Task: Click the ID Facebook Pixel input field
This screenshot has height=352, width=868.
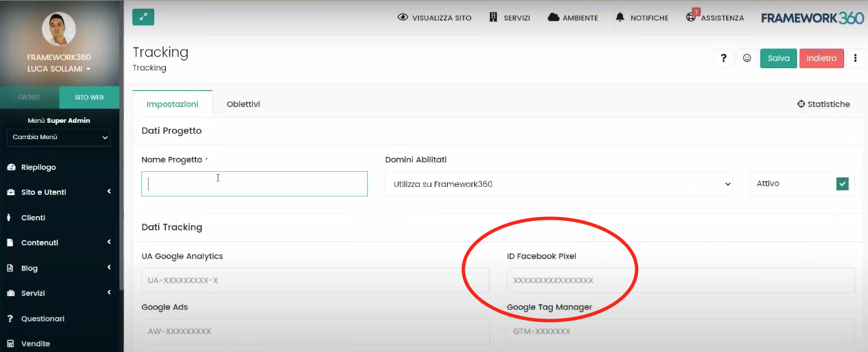Action: pos(680,280)
